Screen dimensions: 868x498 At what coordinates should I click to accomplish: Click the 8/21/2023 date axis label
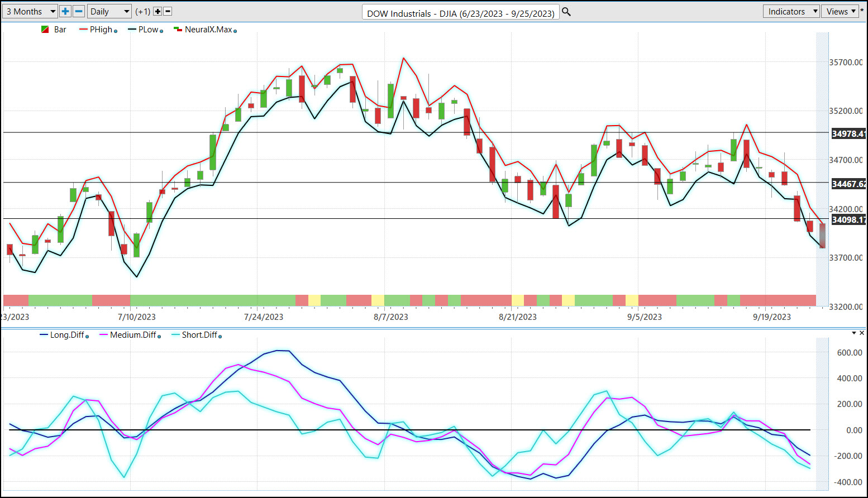coord(518,317)
